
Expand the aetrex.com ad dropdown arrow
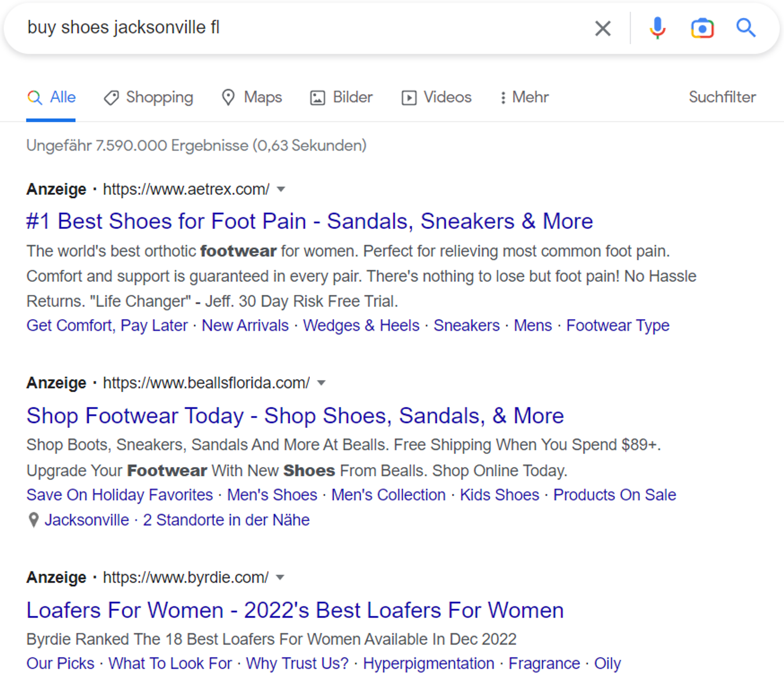pyautogui.click(x=281, y=189)
